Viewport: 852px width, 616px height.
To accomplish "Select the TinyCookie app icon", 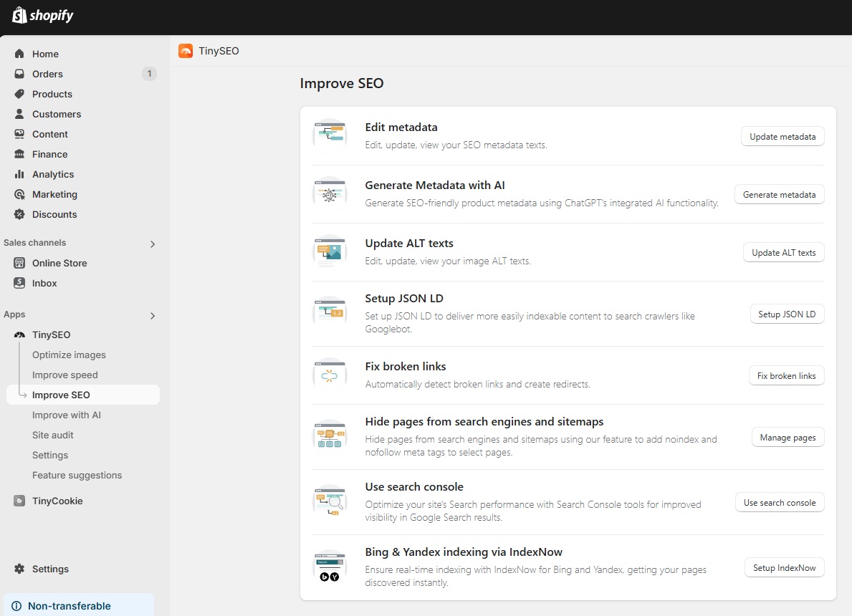I will tap(19, 501).
